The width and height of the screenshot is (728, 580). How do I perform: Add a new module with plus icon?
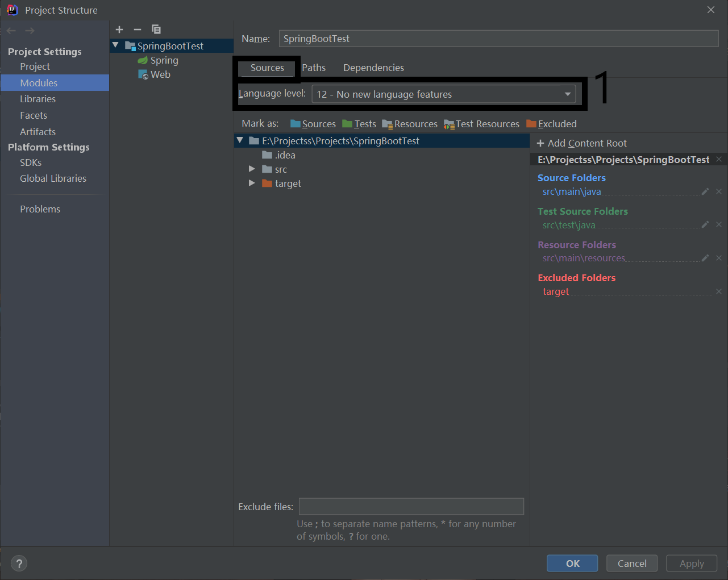coord(119,30)
